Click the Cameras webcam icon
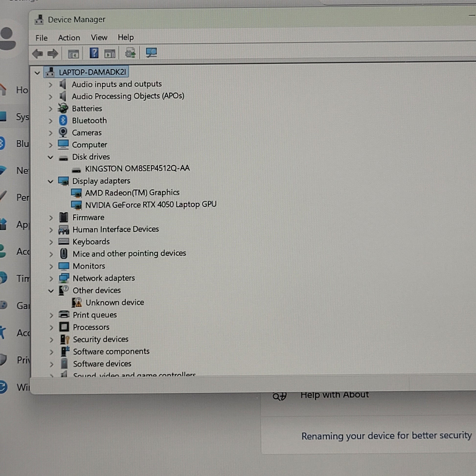Image resolution: width=476 pixels, height=476 pixels. coord(63,132)
